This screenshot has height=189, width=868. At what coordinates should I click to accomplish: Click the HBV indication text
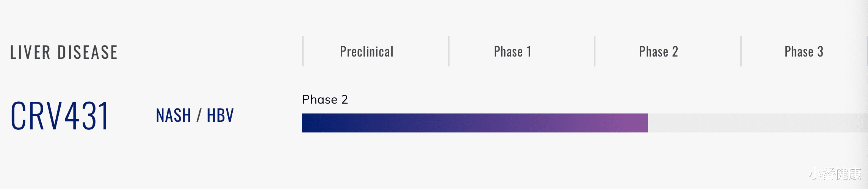pyautogui.click(x=220, y=115)
